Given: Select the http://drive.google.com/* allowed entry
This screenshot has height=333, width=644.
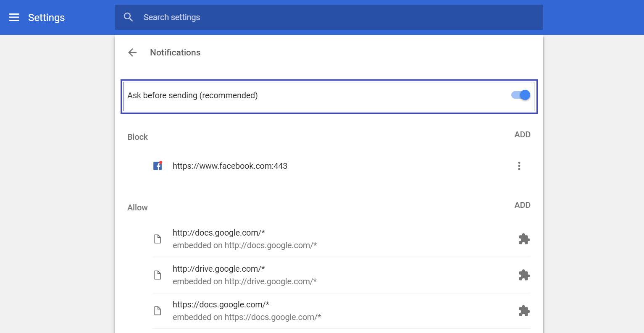Looking at the screenshot, I should click(x=219, y=269).
